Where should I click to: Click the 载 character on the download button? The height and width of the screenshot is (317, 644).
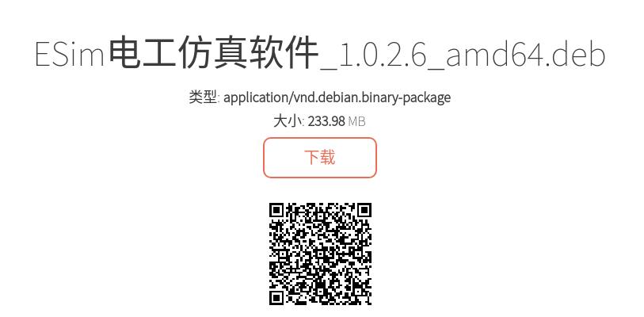pos(327,158)
